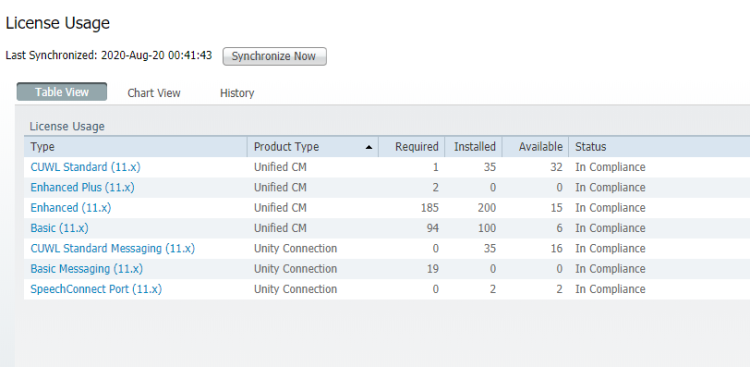Select the License Usage table caption

point(67,126)
